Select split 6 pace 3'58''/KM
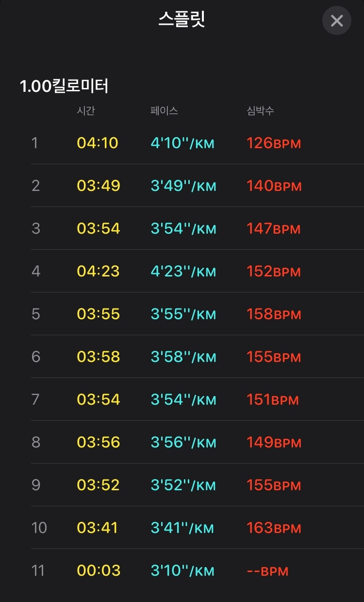The height and width of the screenshot is (602, 364). 183,357
